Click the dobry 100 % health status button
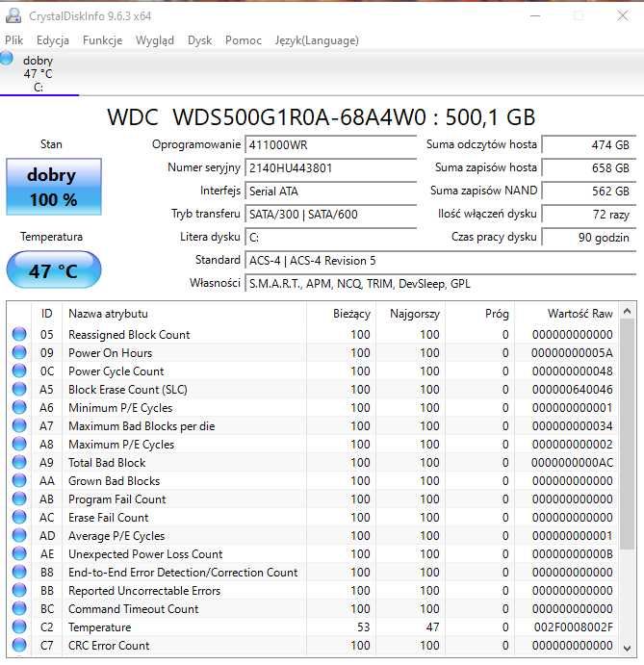The height and width of the screenshot is (665, 644). pyautogui.click(x=54, y=187)
